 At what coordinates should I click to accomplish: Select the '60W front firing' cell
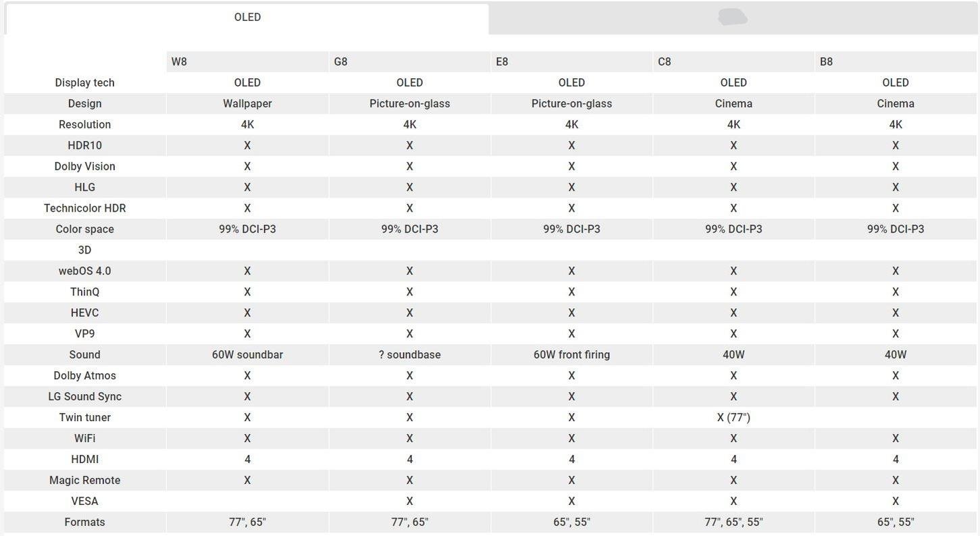tap(571, 355)
